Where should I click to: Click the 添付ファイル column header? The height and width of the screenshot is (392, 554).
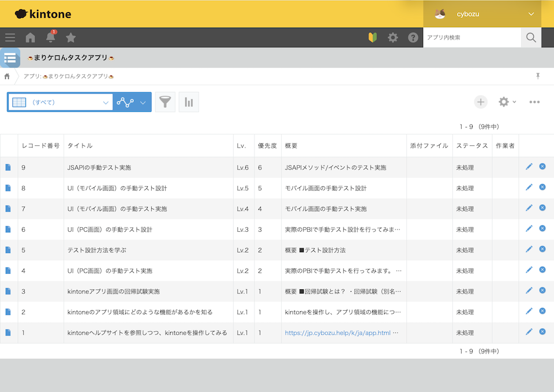(429, 146)
